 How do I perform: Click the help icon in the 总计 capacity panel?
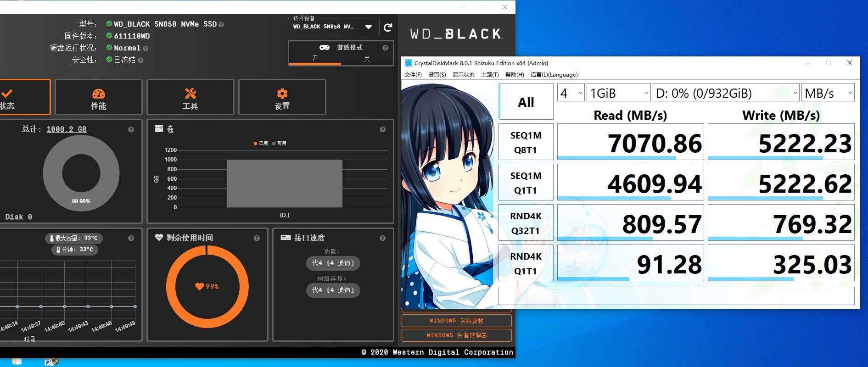tap(131, 129)
